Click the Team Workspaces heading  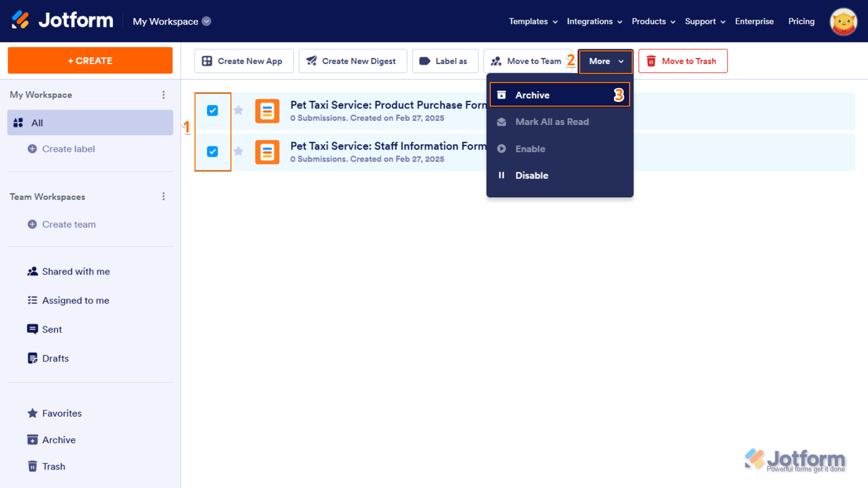[x=47, y=197]
